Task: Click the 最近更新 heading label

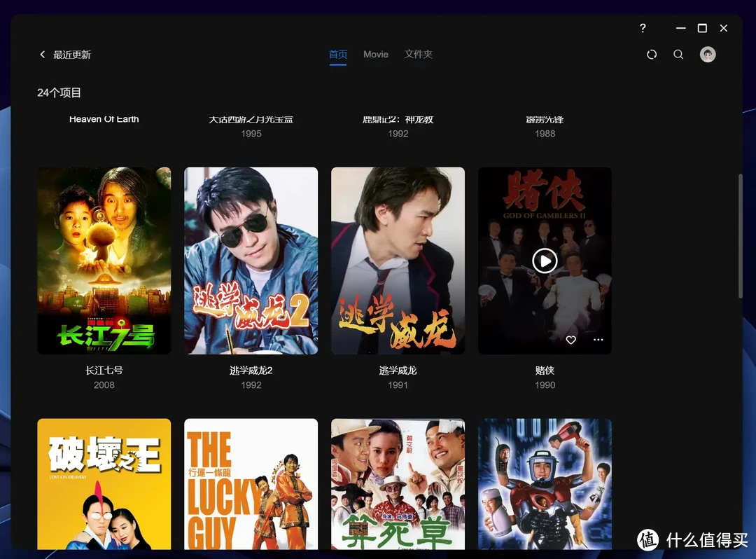Action: (x=72, y=55)
